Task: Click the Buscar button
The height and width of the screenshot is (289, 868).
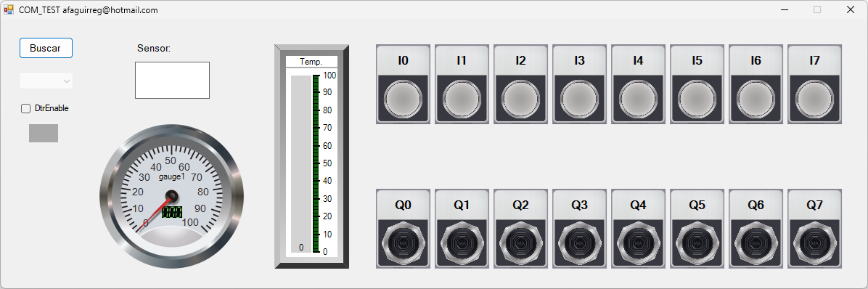Action: coord(46,48)
